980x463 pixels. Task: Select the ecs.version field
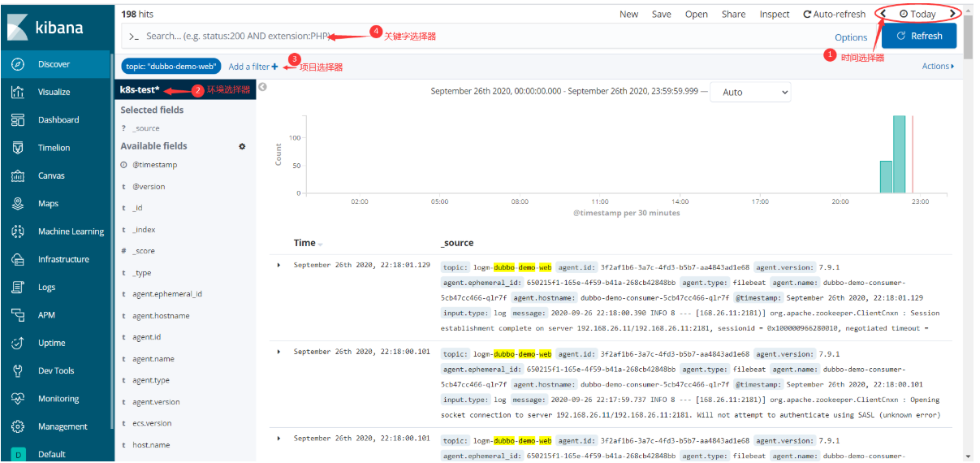[152, 423]
